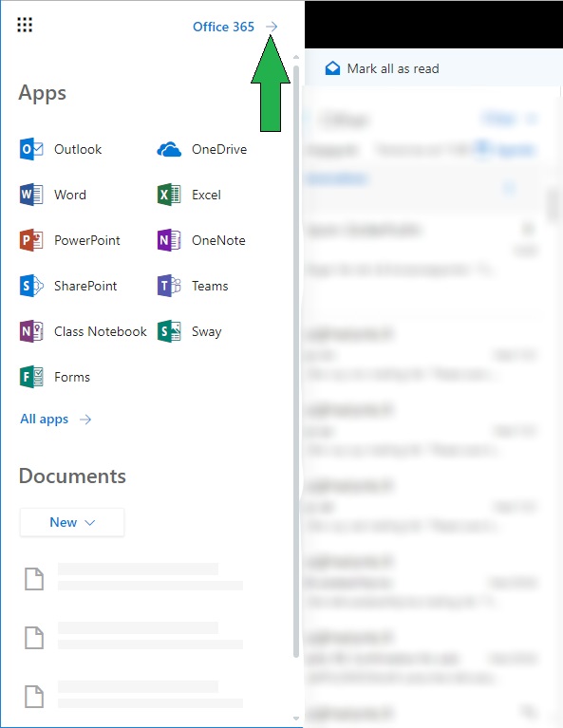Select the Excel label
This screenshot has height=728, width=563.
click(x=206, y=195)
